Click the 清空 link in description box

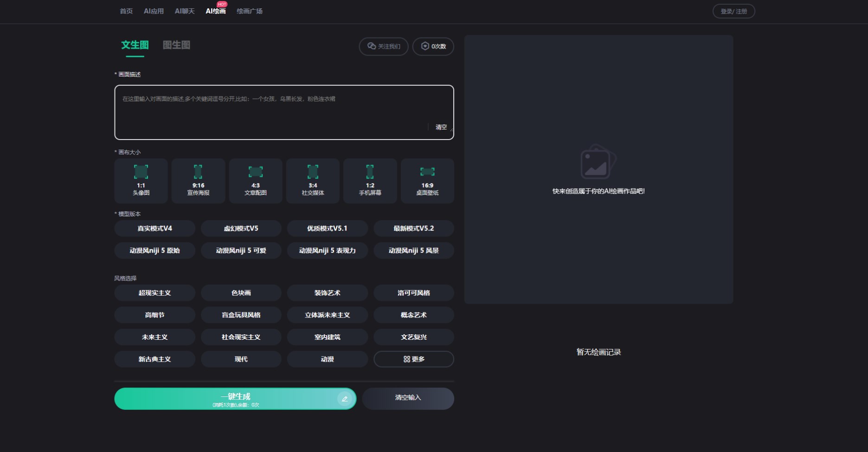coord(441,127)
